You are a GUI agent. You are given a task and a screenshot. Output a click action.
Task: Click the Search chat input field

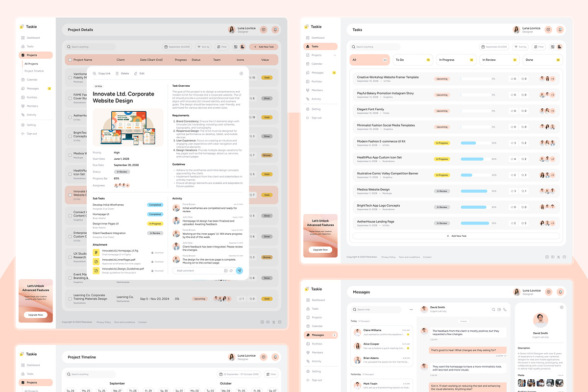pyautogui.click(x=376, y=310)
